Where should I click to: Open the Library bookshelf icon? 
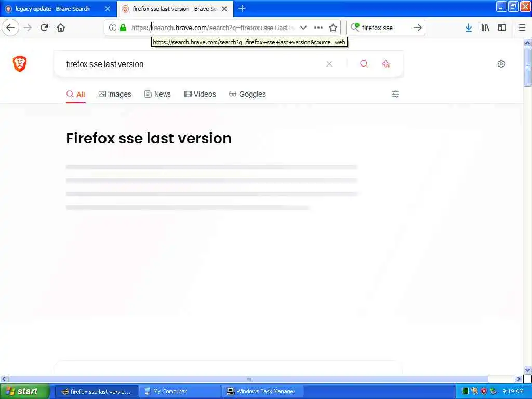(x=485, y=28)
